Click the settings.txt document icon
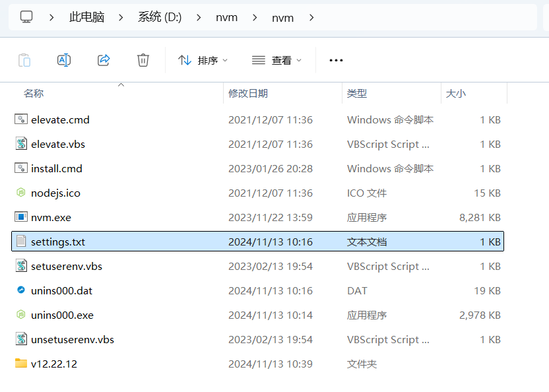This screenshot has width=549, height=392. tap(21, 241)
